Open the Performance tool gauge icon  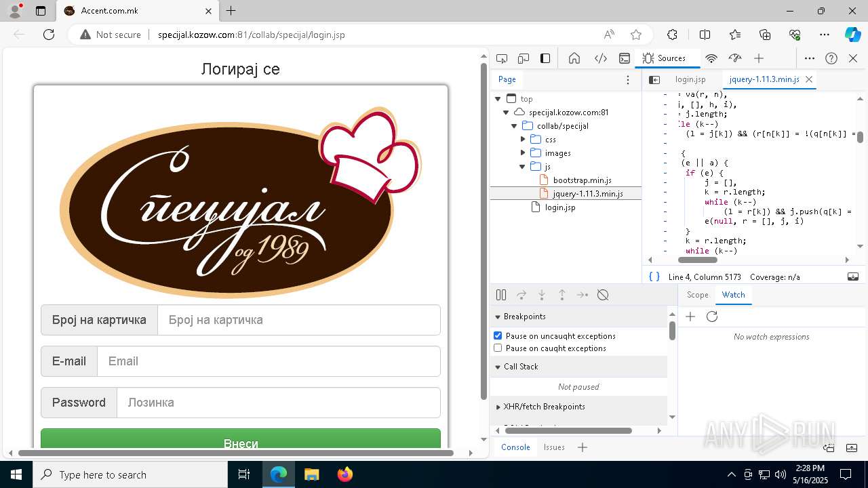point(735,58)
